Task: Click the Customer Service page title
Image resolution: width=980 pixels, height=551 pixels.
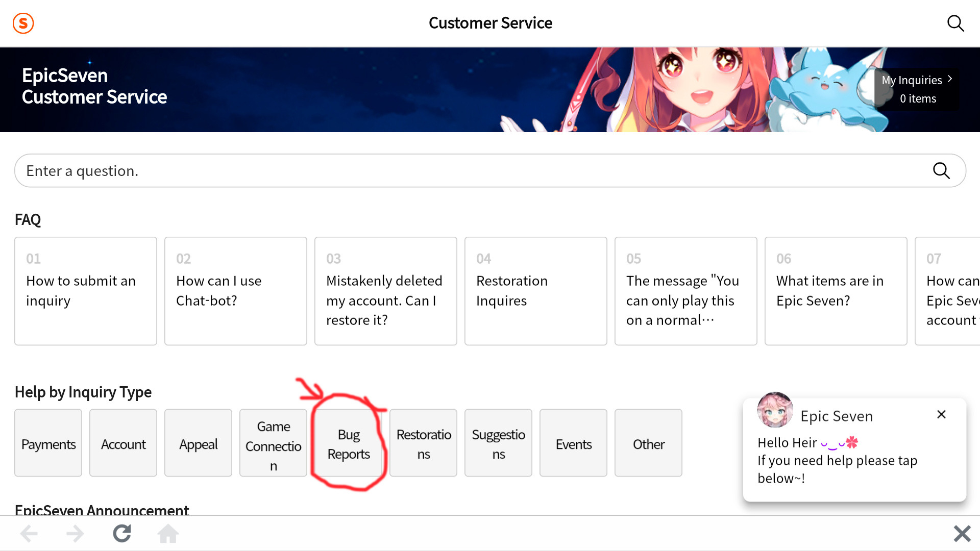Action: pos(490,23)
